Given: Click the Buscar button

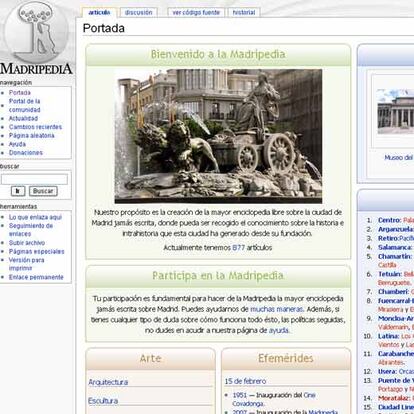Looking at the screenshot, I should click(x=43, y=191).
